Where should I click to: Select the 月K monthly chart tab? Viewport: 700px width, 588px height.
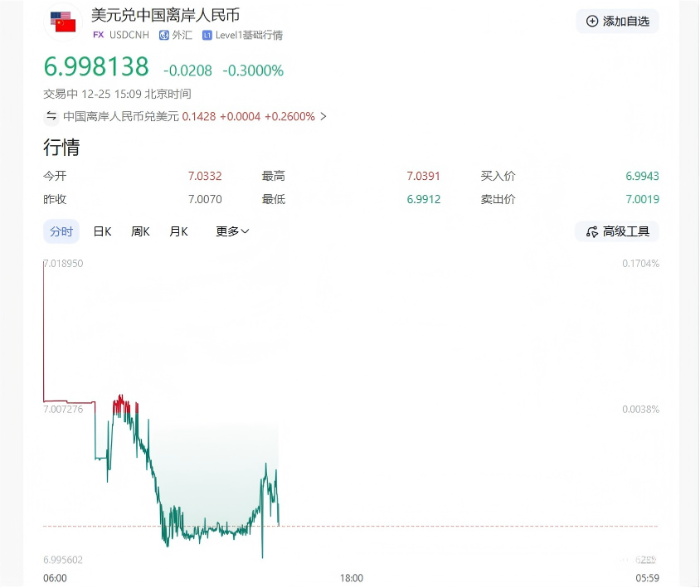(178, 231)
